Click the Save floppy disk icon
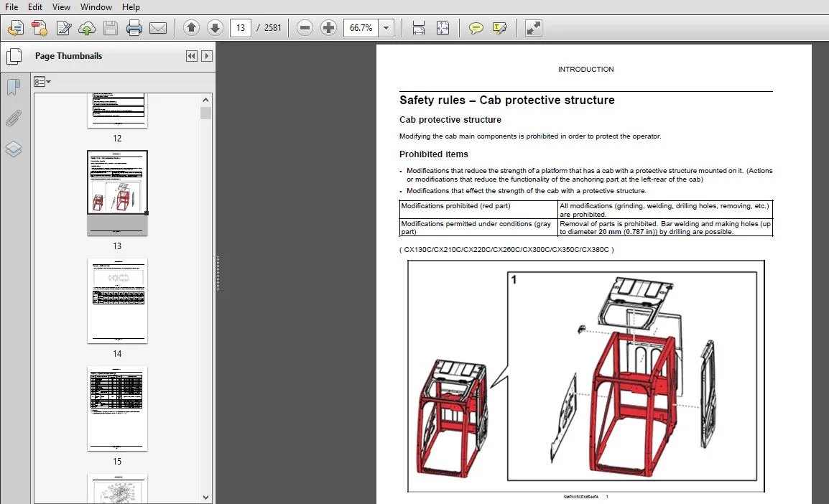 (x=111, y=27)
